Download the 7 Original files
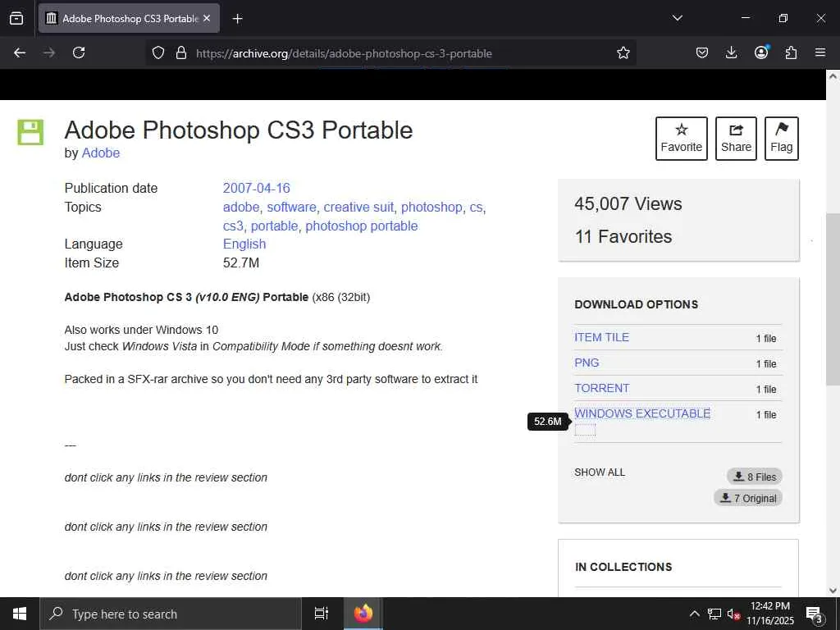Image resolution: width=840 pixels, height=630 pixels. (748, 498)
